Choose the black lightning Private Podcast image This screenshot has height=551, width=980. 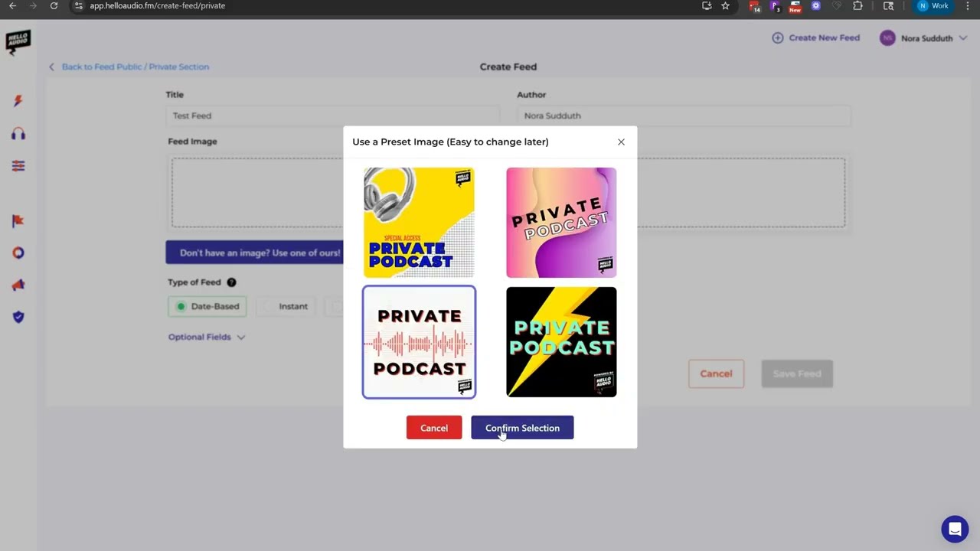pos(561,342)
